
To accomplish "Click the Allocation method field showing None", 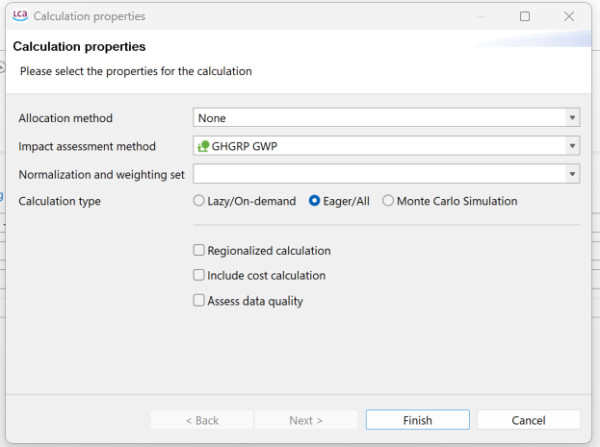I will tap(386, 117).
